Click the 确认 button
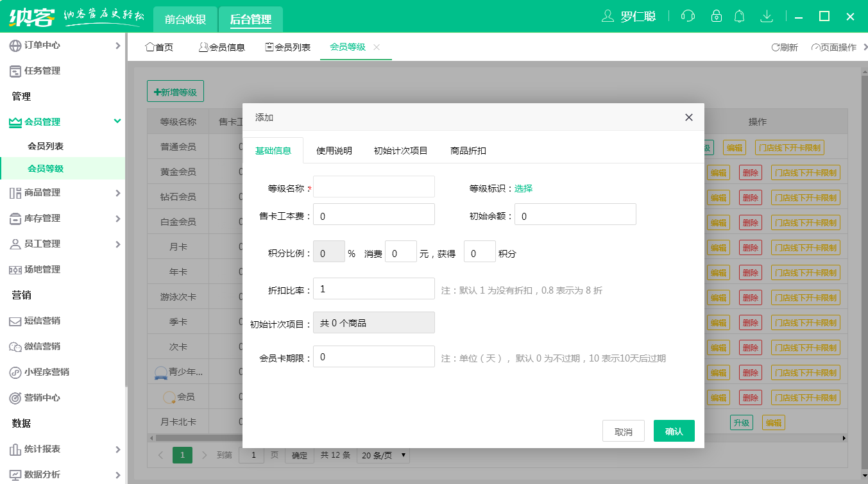Screen dimensions: 868x484 click(x=674, y=431)
